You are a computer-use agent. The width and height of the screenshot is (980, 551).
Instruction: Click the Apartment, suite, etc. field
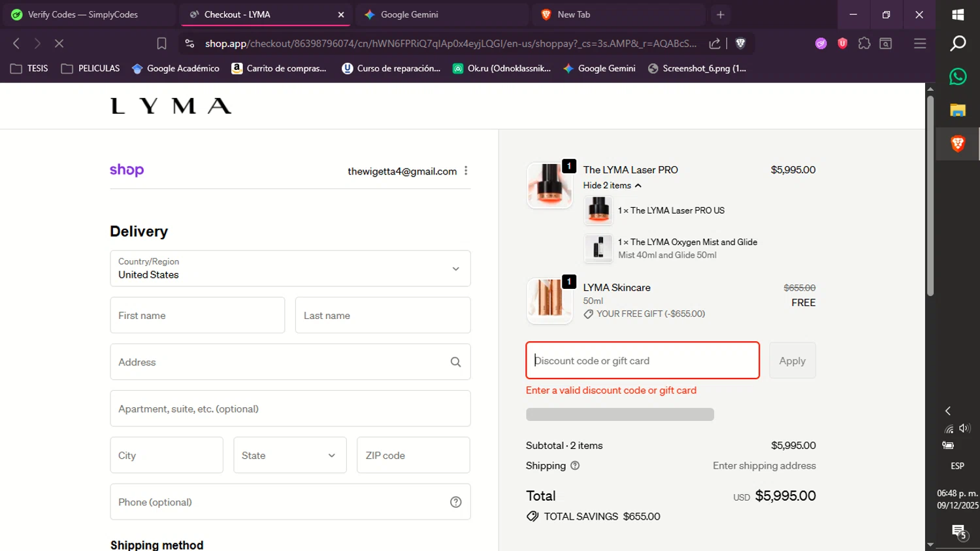[290, 409]
